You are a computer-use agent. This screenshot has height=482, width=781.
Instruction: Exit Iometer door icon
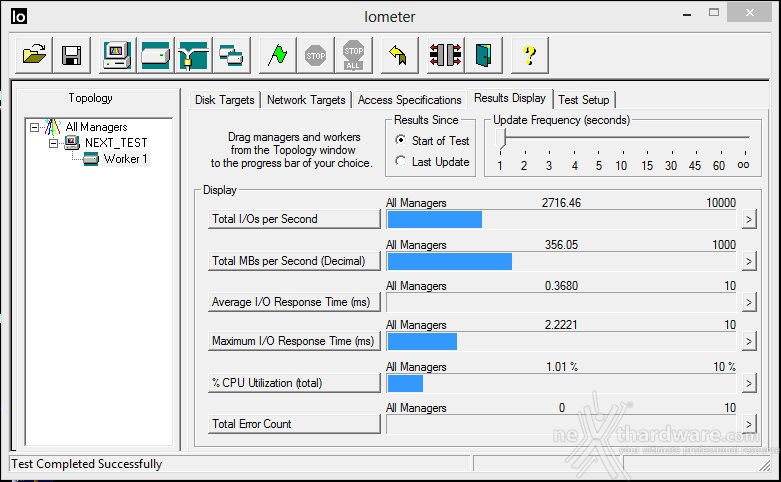coord(484,55)
